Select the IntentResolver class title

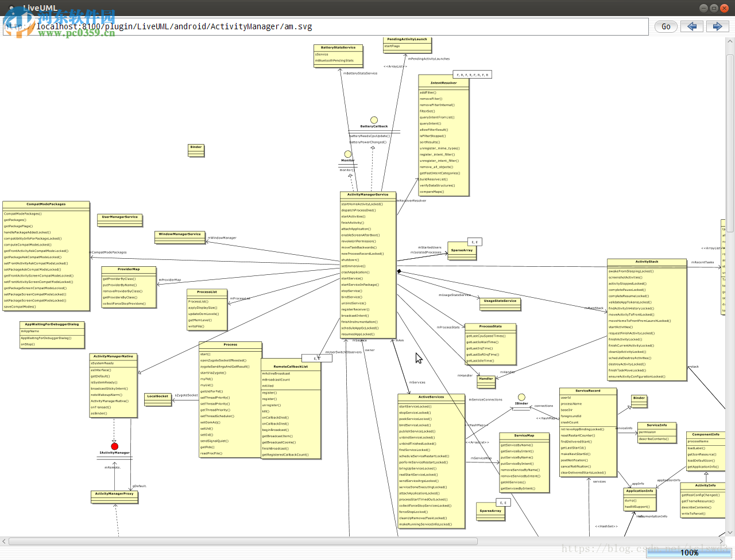click(444, 83)
